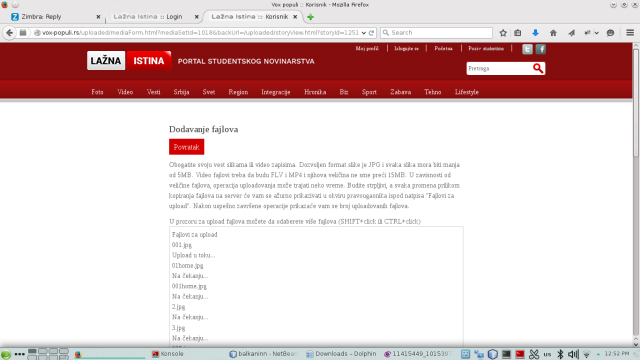The height and width of the screenshot is (360, 640).
Task: Click the red magnifier search icon
Action: [x=538, y=68]
